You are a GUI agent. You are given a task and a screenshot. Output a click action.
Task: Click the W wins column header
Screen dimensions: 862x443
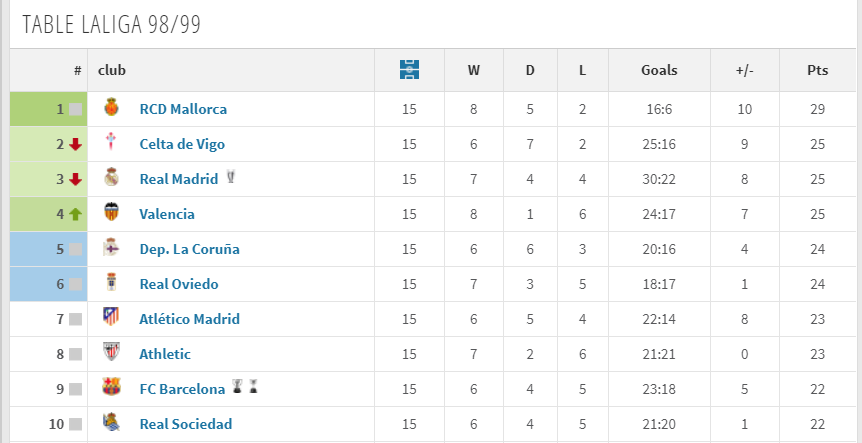[x=474, y=70]
